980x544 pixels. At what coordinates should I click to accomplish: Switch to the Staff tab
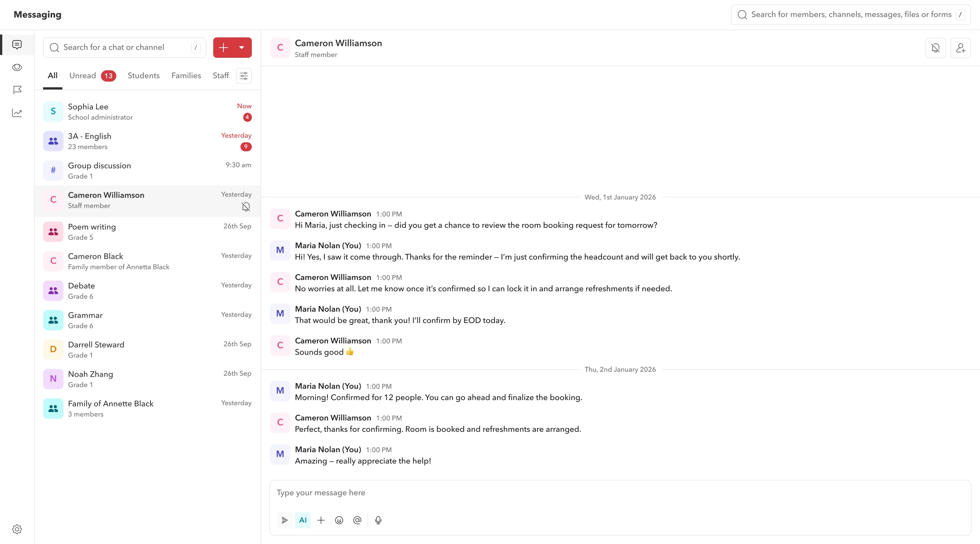click(221, 76)
